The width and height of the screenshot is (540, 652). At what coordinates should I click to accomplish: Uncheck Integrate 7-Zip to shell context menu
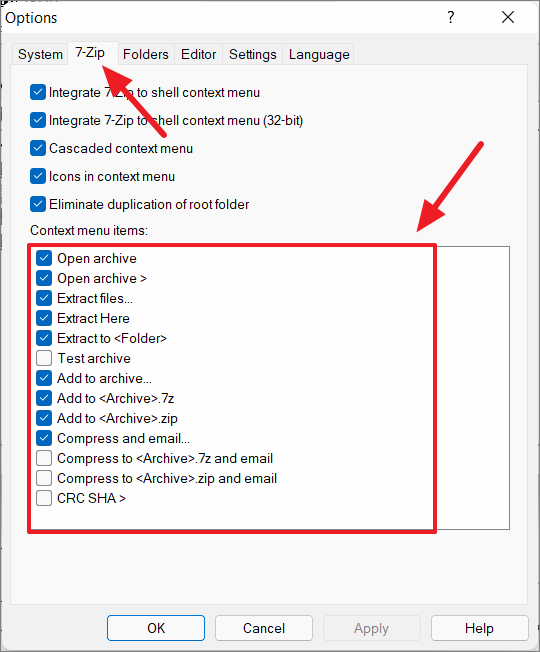[x=38, y=92]
